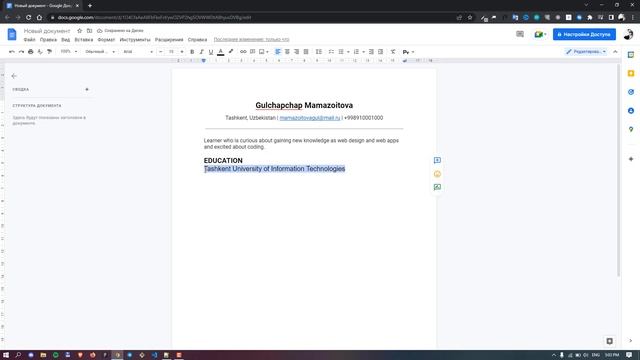Open the Вставка menu
Image resolution: width=640 pixels, height=360 pixels.
click(x=84, y=40)
